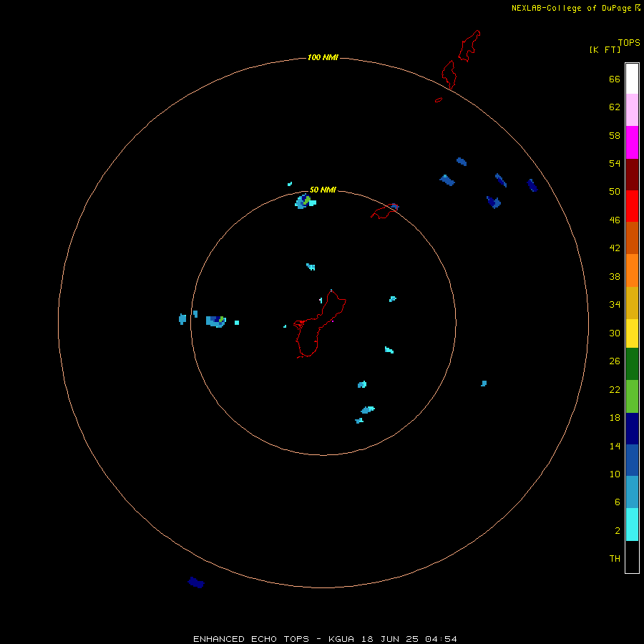Click the yellow 30 legend swatch
This screenshot has height=644, width=644.
pos(632,333)
